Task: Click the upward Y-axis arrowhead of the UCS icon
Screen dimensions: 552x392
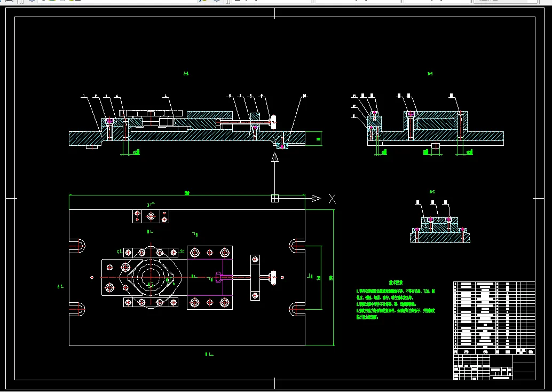Action: (x=275, y=157)
